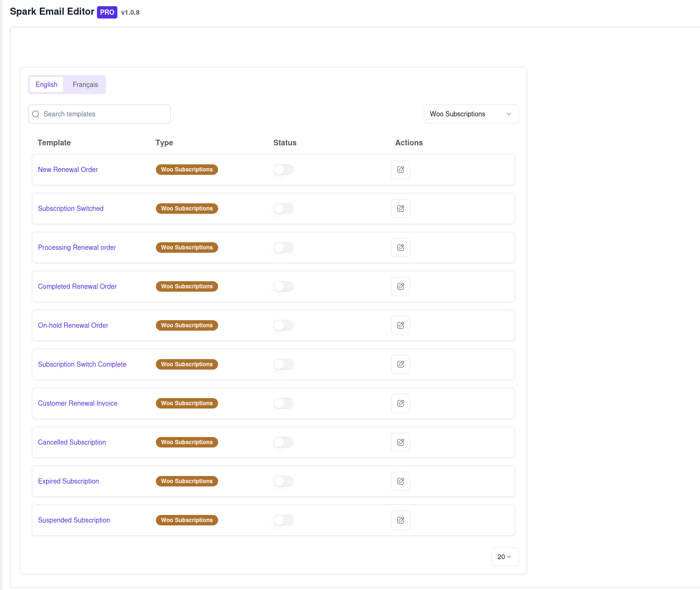
Task: Click edit icon for New Renewal Order
Action: click(x=400, y=170)
